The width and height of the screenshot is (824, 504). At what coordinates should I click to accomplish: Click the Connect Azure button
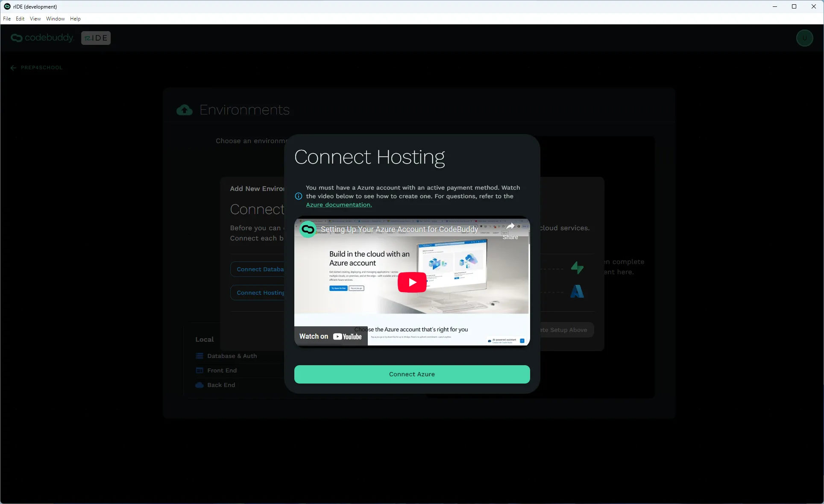tap(412, 374)
